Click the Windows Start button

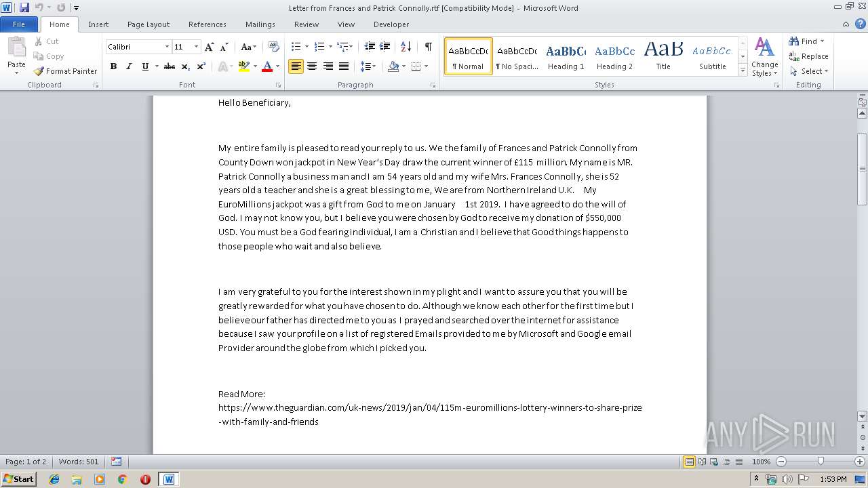(x=19, y=479)
